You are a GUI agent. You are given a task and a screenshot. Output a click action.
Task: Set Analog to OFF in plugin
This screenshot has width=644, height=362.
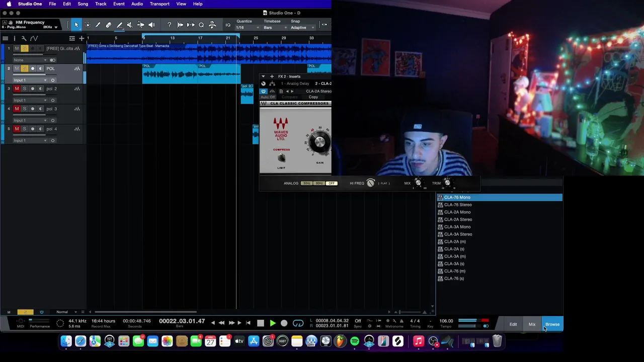point(331,183)
